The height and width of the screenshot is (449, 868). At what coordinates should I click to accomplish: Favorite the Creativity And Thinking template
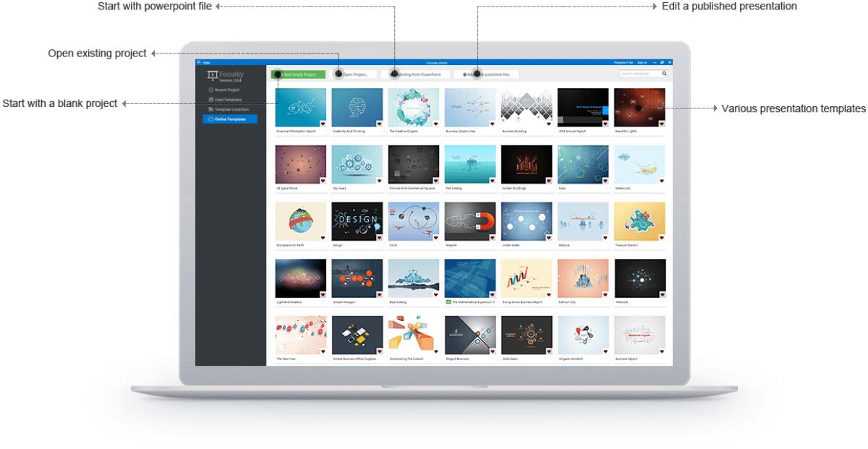tap(378, 125)
